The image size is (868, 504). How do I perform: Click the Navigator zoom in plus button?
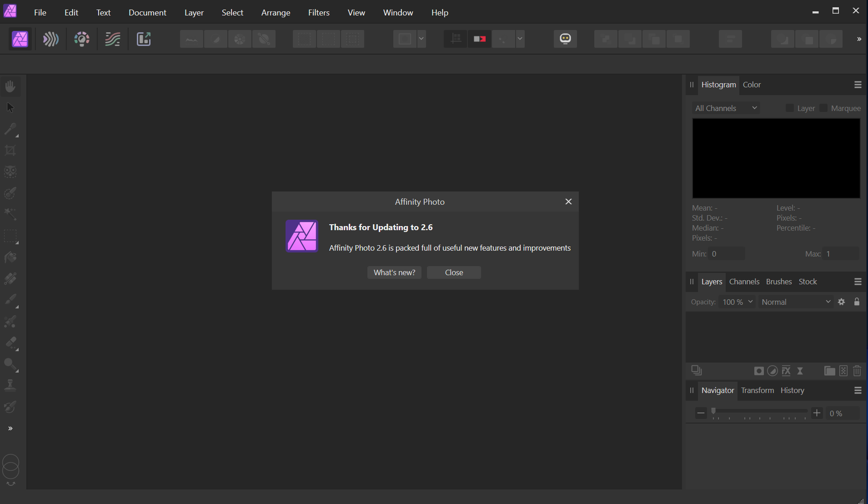tap(817, 413)
